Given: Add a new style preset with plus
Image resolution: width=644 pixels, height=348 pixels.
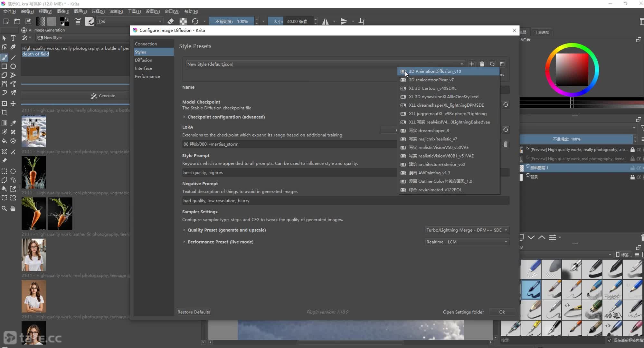Looking at the screenshot, I should tap(472, 64).
